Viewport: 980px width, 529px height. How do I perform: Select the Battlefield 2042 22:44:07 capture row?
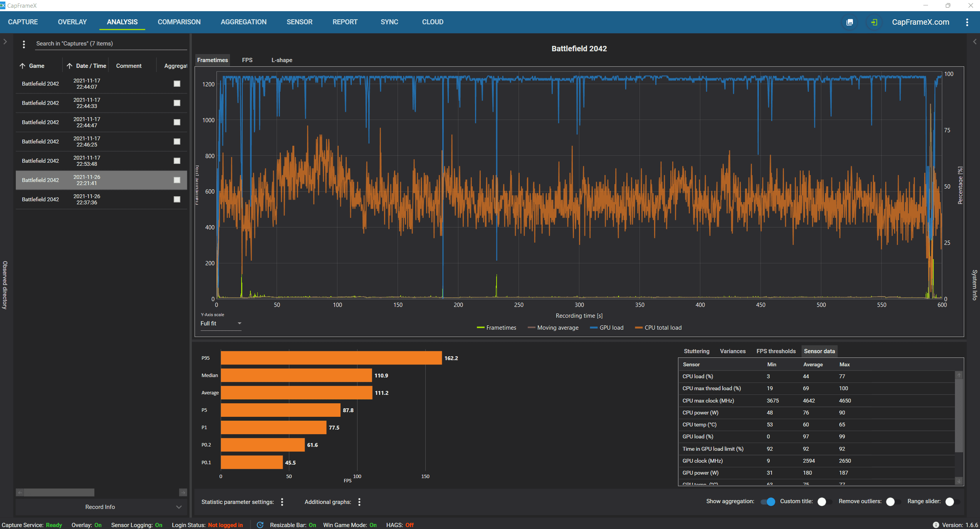101,84
